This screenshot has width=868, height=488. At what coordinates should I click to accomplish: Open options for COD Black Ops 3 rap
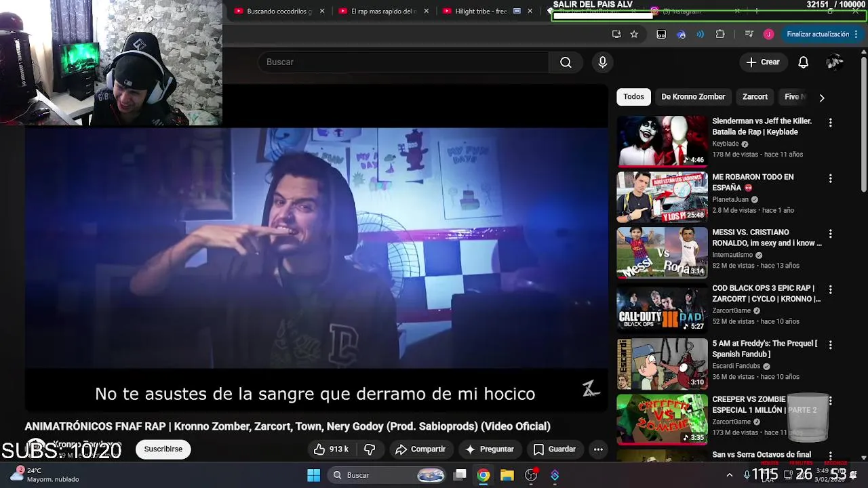tap(830, 289)
